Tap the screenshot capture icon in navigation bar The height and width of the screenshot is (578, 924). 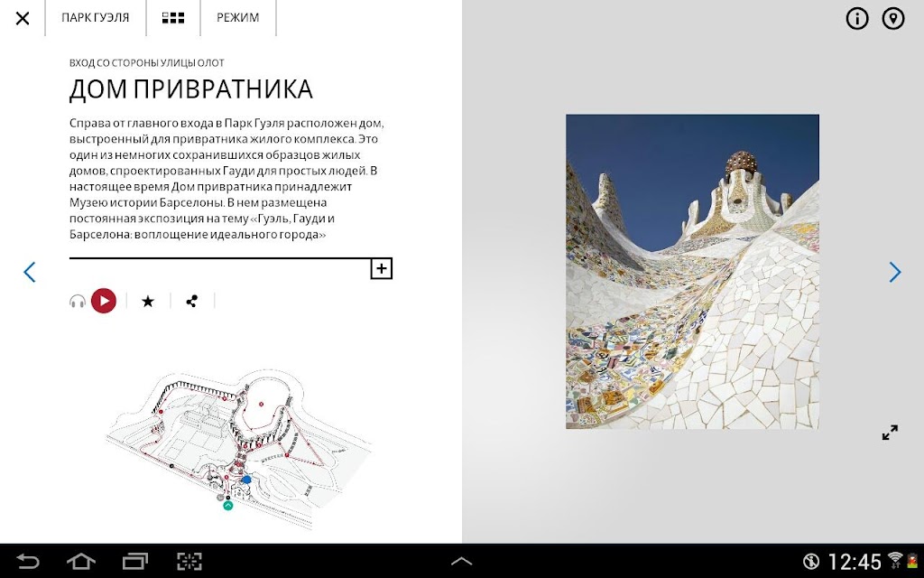pos(189,561)
